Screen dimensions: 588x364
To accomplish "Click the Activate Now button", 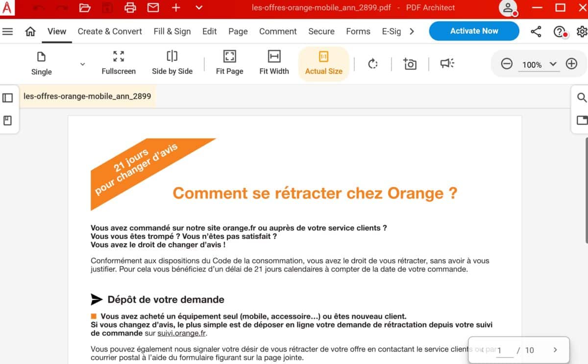I will [x=474, y=31].
